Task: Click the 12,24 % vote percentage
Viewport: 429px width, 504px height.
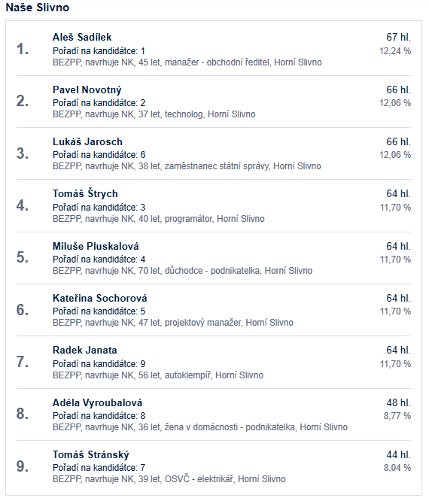Action: click(395, 51)
